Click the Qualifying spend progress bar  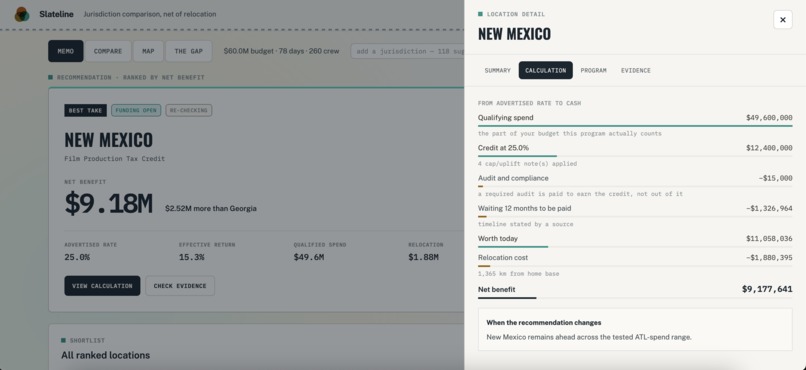[635, 125]
